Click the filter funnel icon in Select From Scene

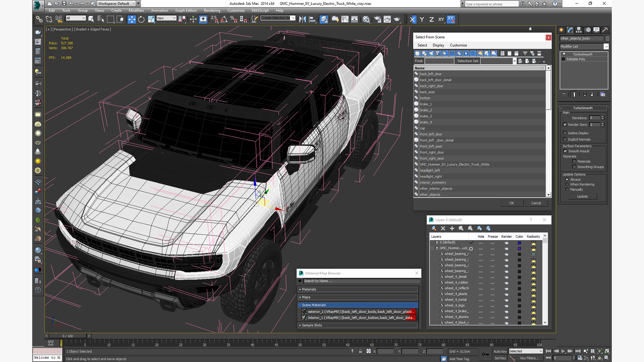click(x=525, y=54)
